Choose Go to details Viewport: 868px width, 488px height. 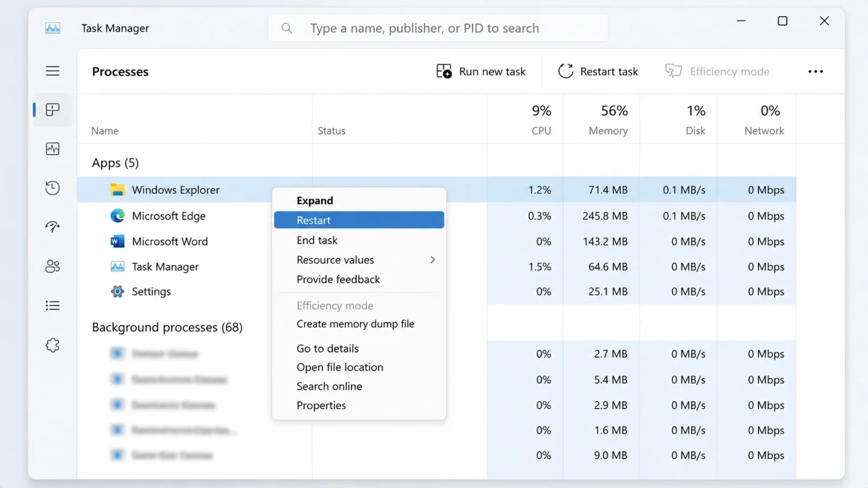click(359, 348)
